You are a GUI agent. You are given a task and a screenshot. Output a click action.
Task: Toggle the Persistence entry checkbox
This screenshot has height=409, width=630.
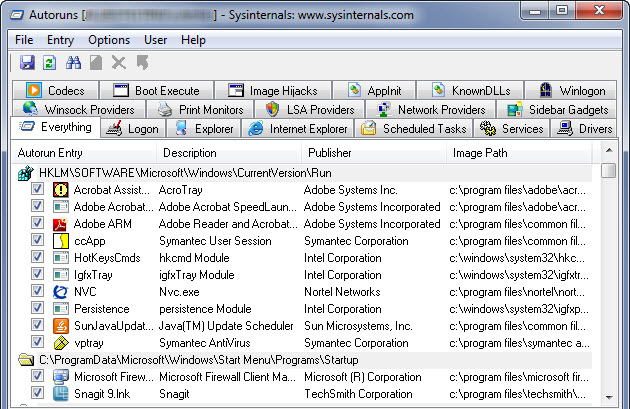(37, 308)
